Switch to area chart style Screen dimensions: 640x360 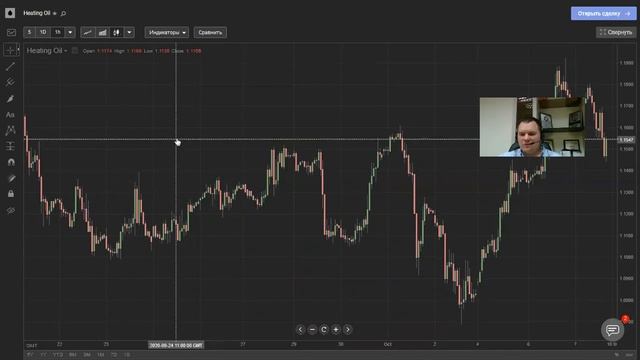(x=102, y=32)
